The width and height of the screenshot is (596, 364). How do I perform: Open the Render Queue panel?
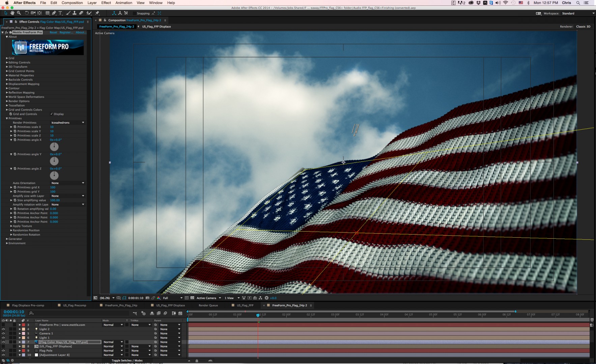coord(208,305)
